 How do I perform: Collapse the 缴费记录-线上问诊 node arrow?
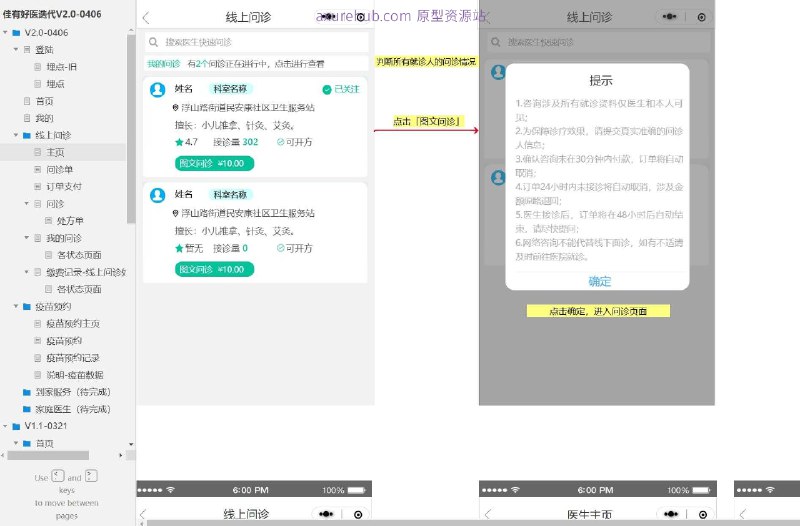(27, 272)
